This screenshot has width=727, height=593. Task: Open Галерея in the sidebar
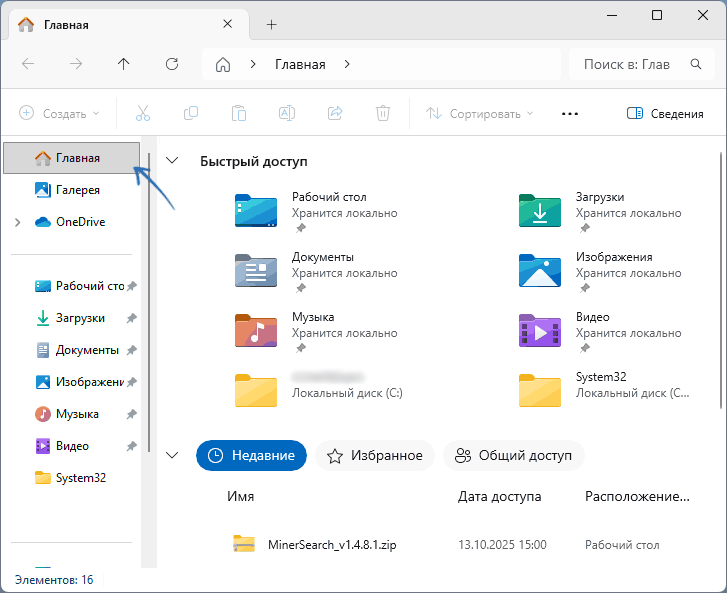pos(76,189)
